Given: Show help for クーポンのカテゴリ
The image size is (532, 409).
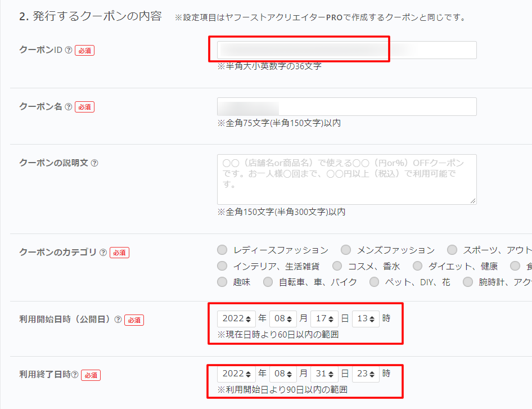Looking at the screenshot, I should pos(103,253).
